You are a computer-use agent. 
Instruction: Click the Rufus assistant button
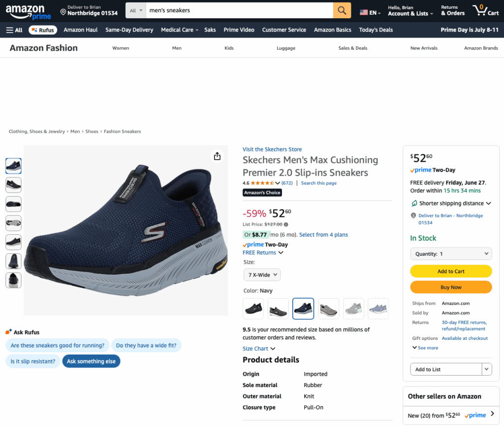43,30
